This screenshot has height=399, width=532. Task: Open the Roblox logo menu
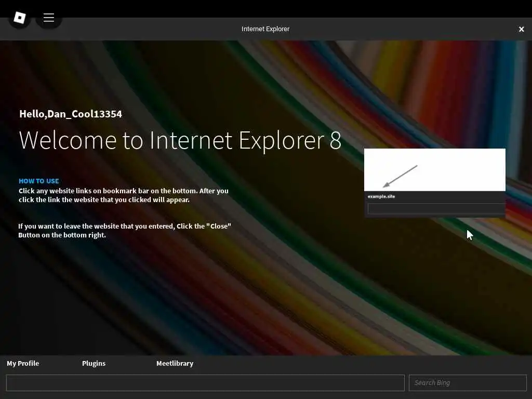point(20,18)
